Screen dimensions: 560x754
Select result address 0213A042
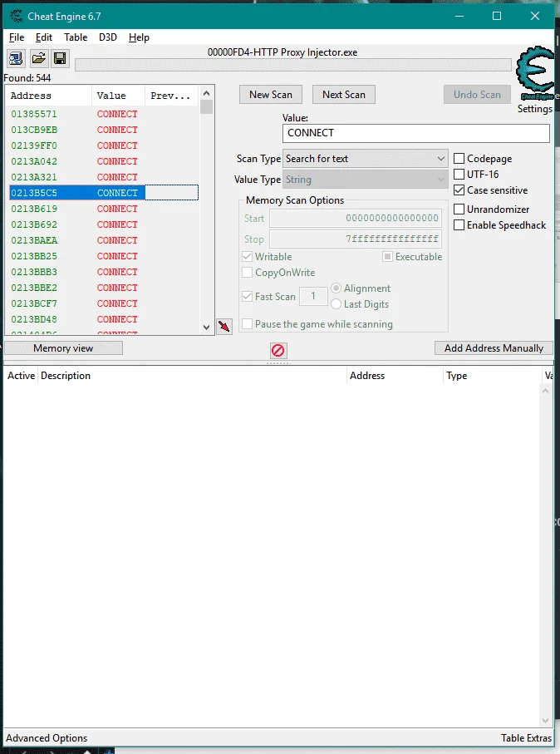coord(34,161)
